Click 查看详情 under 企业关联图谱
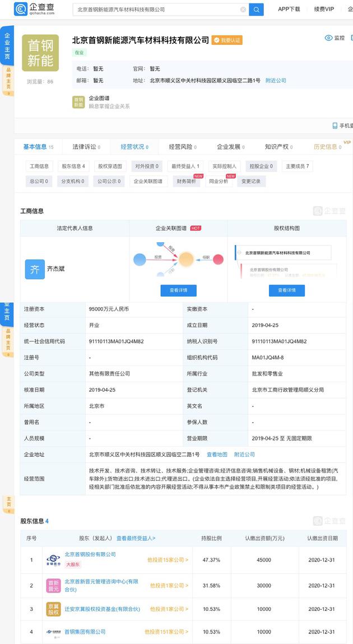353x644 pixels. [x=179, y=290]
